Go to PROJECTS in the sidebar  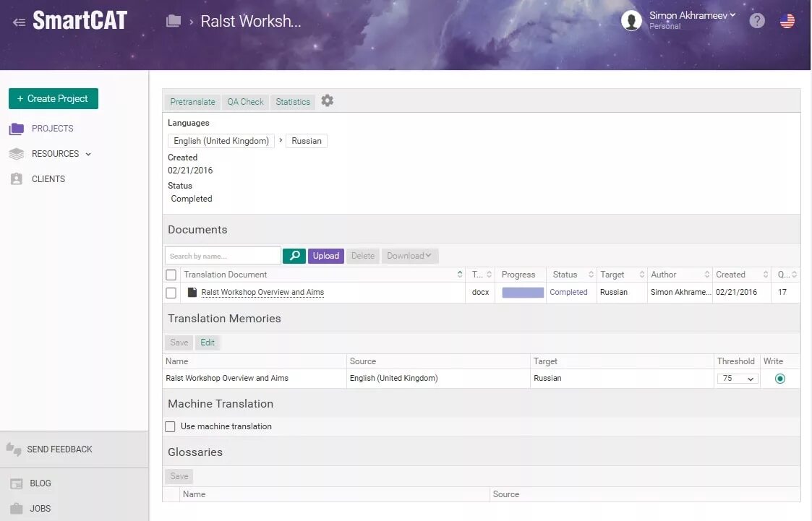[x=52, y=129]
